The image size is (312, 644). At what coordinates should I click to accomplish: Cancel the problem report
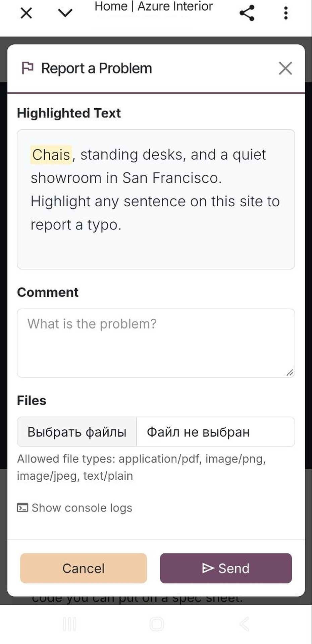tap(84, 568)
